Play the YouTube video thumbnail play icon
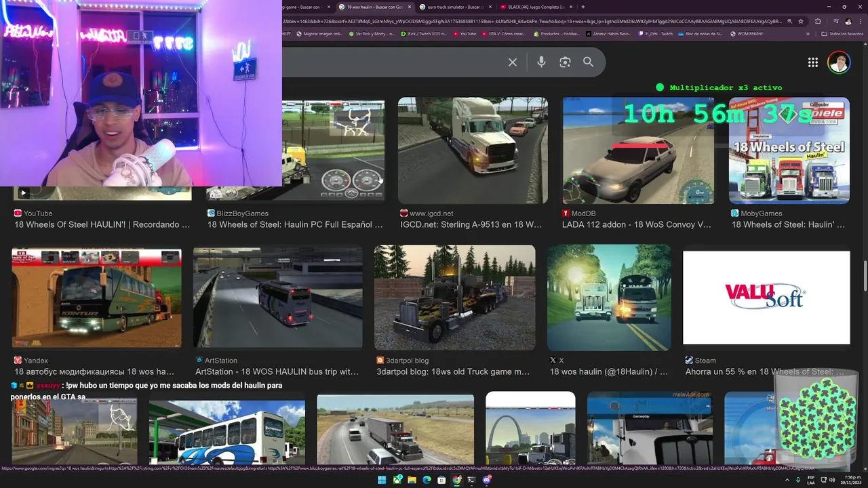Viewport: 868px width, 488px height. (x=23, y=193)
